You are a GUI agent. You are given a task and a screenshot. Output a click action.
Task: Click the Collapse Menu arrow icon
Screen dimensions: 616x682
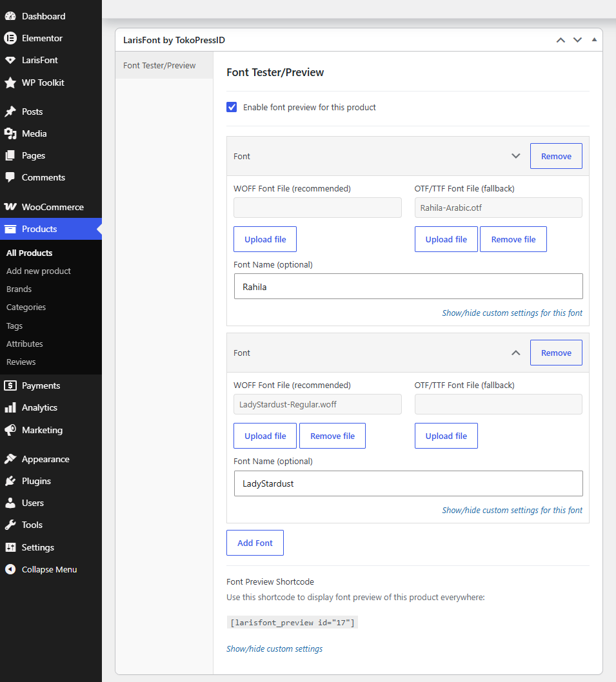click(10, 569)
